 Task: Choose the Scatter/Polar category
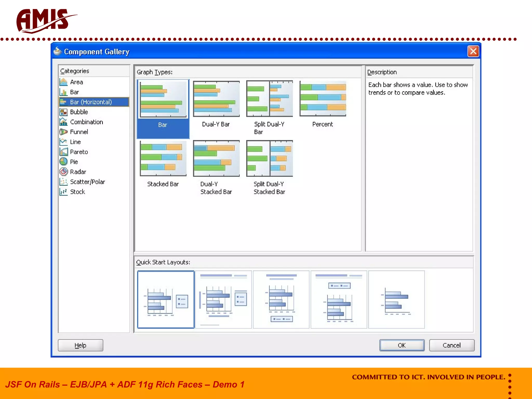pyautogui.click(x=87, y=182)
